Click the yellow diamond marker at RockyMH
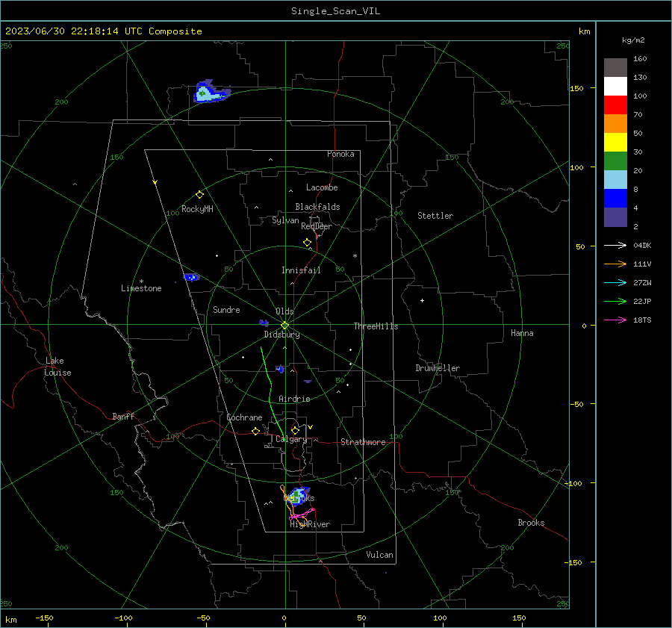Image resolution: width=672 pixels, height=628 pixels. click(x=199, y=195)
